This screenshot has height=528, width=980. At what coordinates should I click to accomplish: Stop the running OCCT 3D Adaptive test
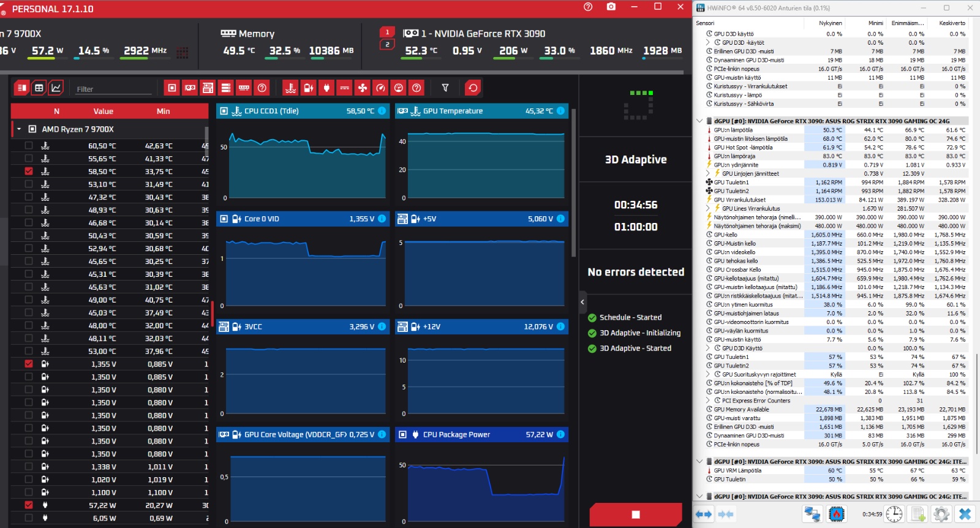coord(636,515)
